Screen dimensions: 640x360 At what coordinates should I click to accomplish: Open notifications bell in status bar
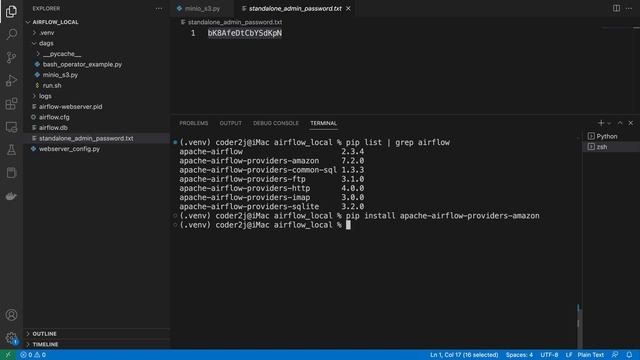click(629, 355)
